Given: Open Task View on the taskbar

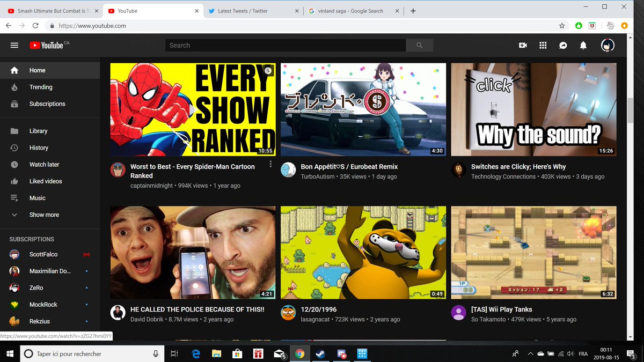Looking at the screenshot, I should (174, 353).
